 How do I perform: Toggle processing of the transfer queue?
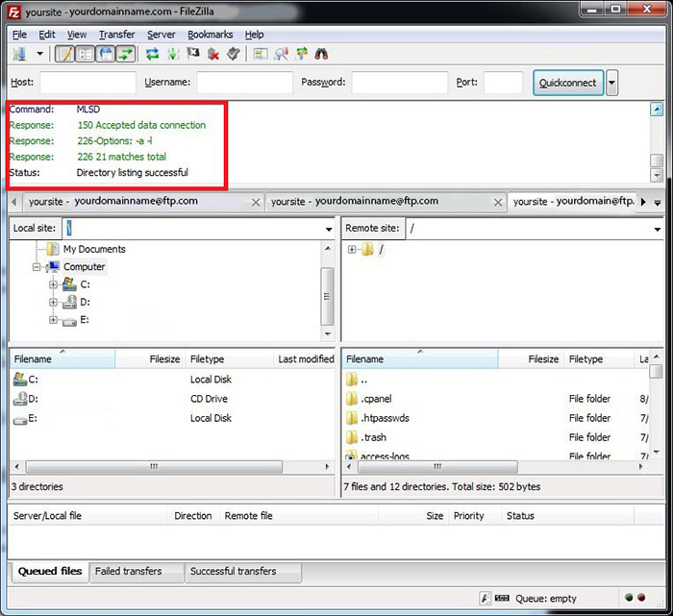point(173,54)
